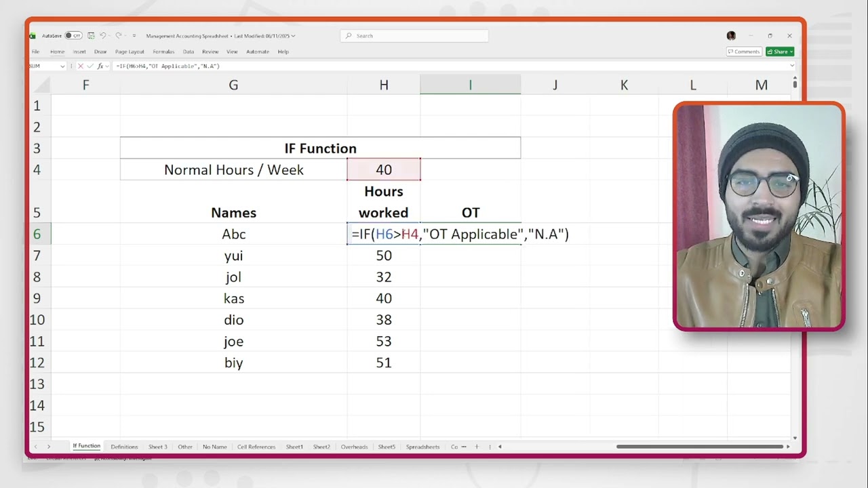Click the 'OT' header cell

click(x=471, y=202)
